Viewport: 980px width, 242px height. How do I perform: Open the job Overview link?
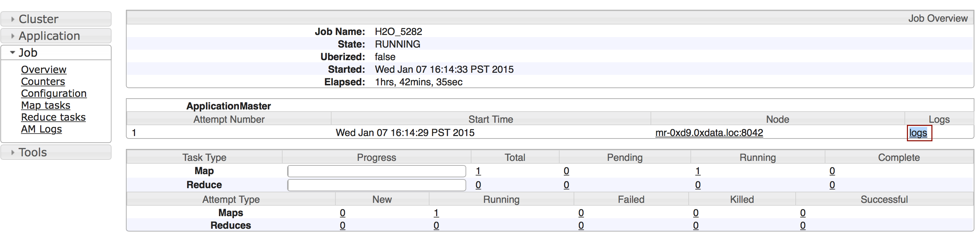[x=43, y=70]
